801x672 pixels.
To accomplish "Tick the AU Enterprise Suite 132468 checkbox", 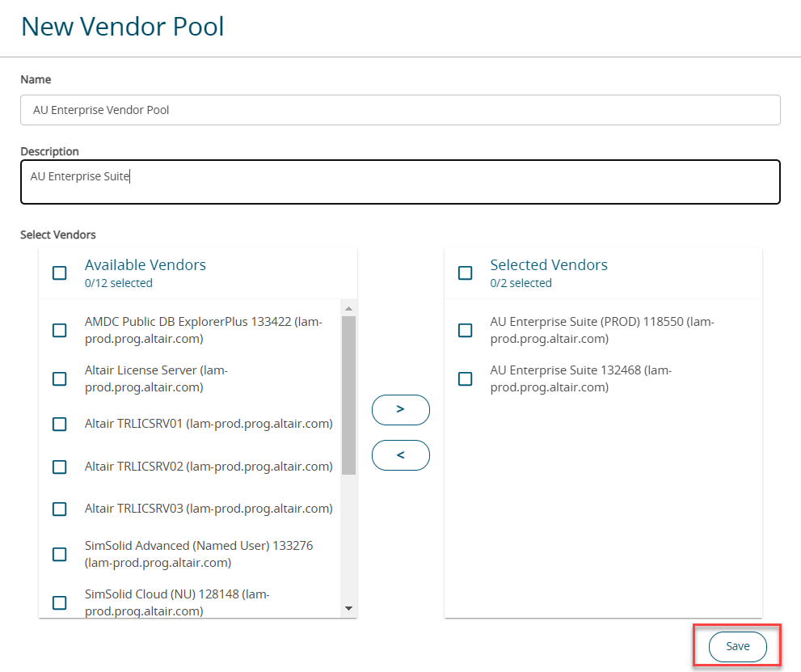I will [465, 378].
